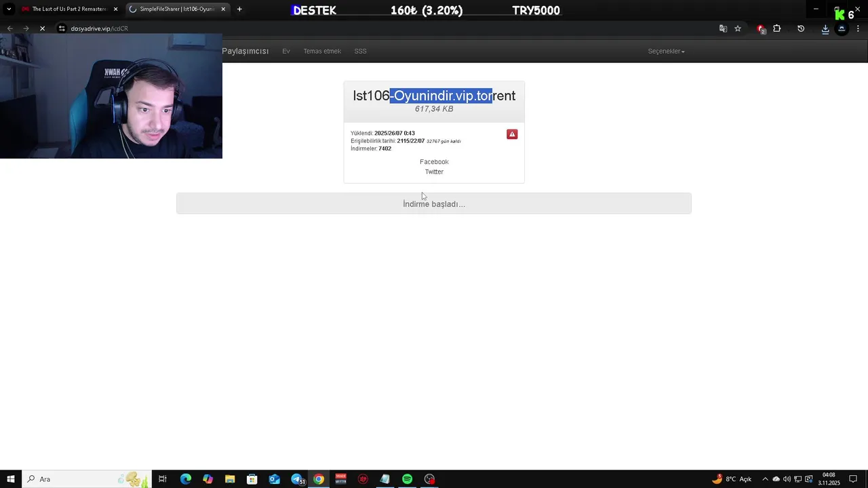Go back to the previous page

[x=9, y=28]
